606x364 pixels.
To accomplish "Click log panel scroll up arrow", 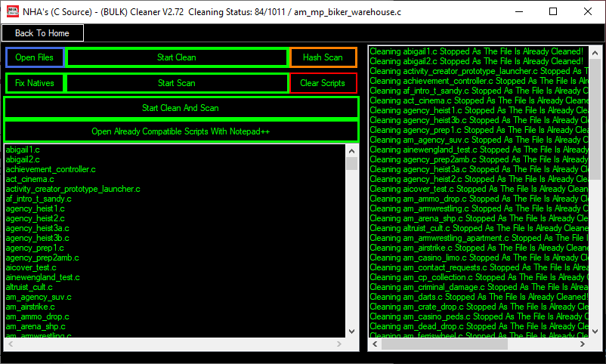I will [595, 53].
